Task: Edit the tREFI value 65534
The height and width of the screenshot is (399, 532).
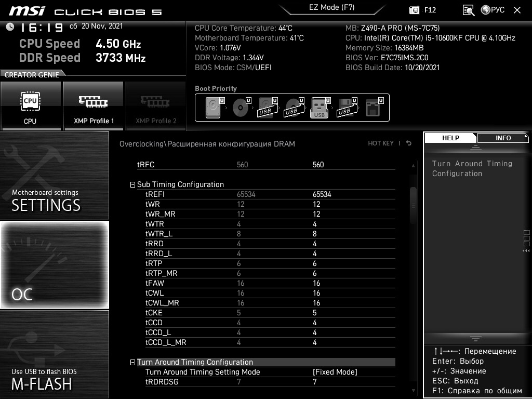Action: (x=322, y=194)
